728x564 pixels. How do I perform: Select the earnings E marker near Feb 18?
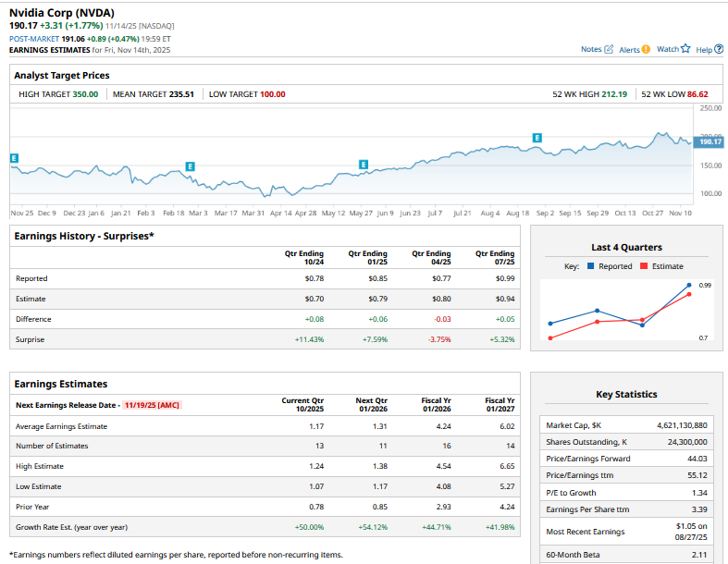(x=190, y=166)
